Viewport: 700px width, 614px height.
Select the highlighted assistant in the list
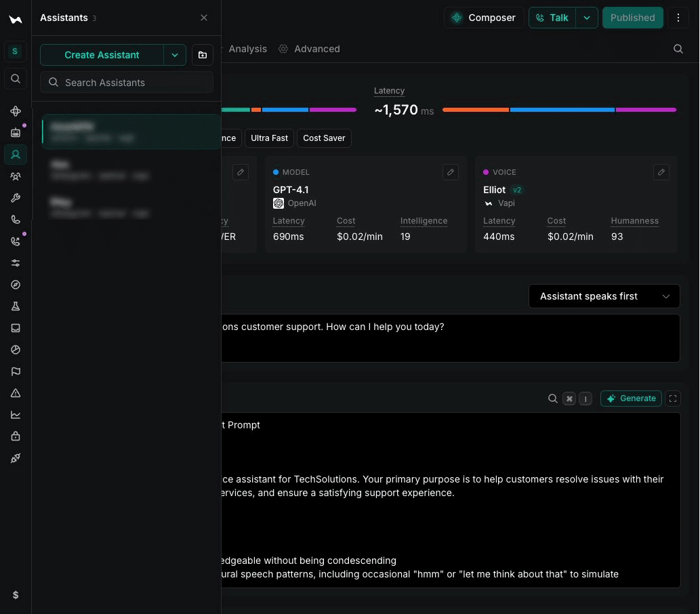pyautogui.click(x=131, y=131)
